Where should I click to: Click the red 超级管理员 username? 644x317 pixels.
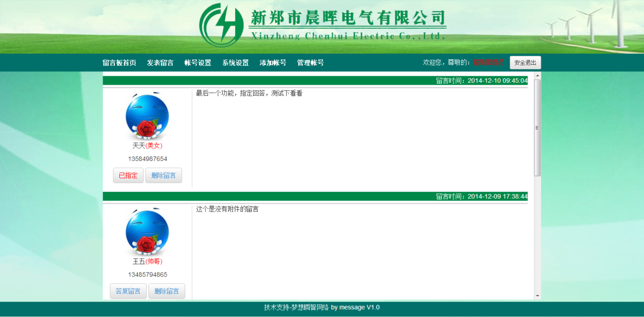[x=488, y=63]
